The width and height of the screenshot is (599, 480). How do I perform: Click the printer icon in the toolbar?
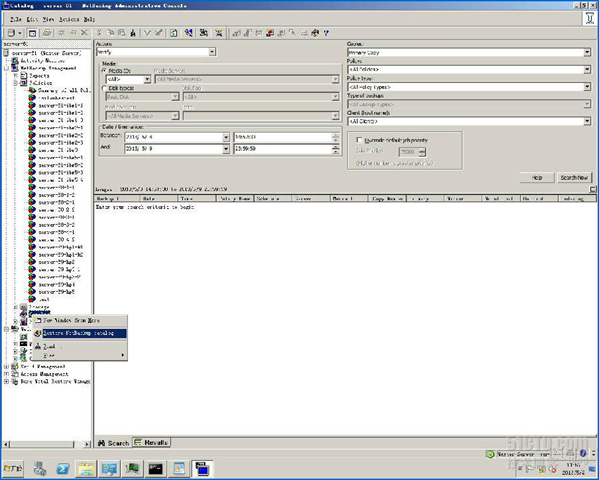(47, 33)
